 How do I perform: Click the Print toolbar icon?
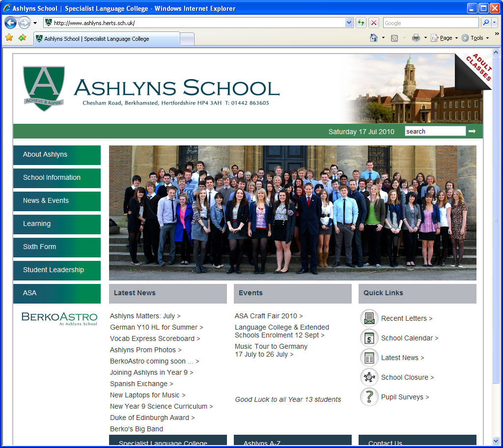tap(416, 38)
